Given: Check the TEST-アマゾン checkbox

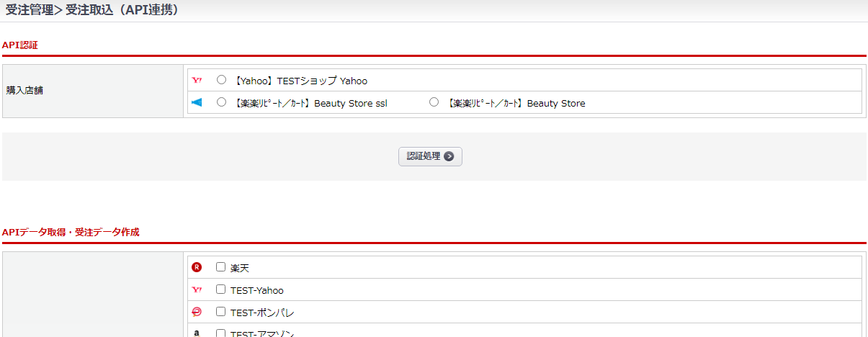Looking at the screenshot, I should [221, 333].
